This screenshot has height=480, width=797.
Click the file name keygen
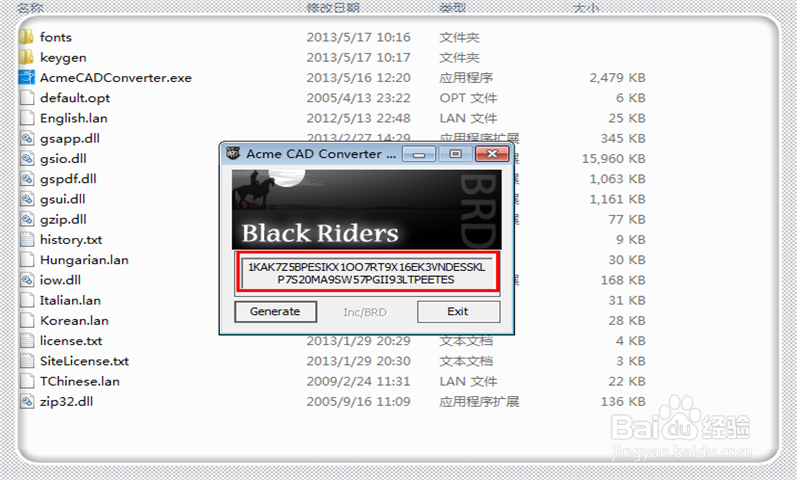tap(63, 58)
